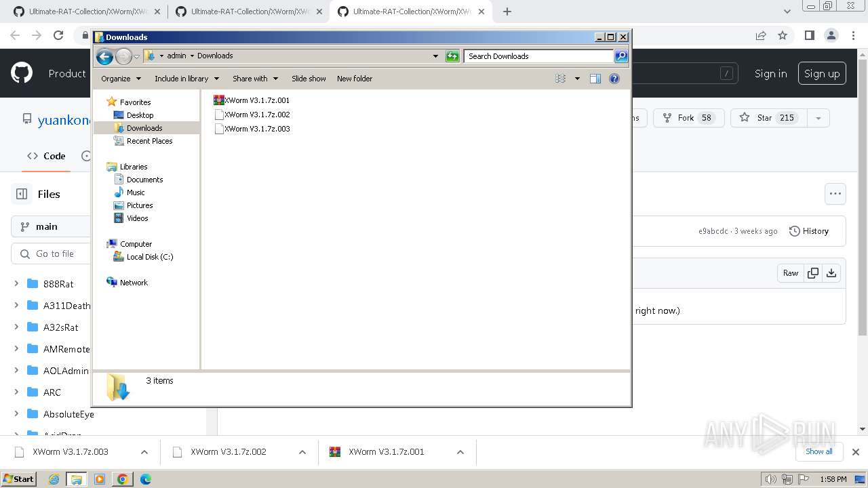Open the Music library

(x=136, y=192)
